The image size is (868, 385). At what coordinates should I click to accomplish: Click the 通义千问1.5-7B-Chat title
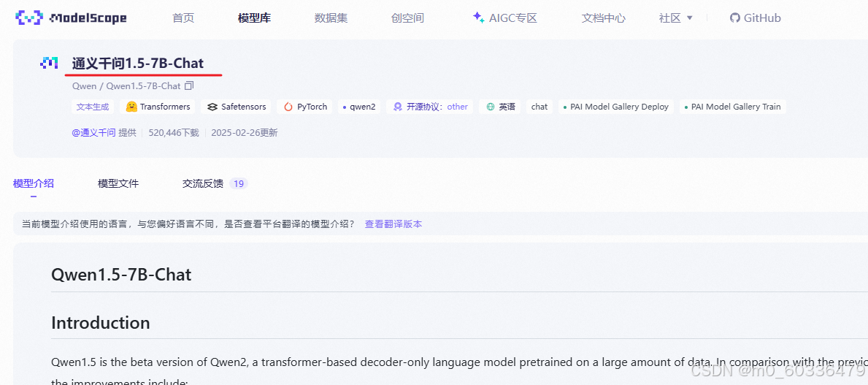coord(138,63)
